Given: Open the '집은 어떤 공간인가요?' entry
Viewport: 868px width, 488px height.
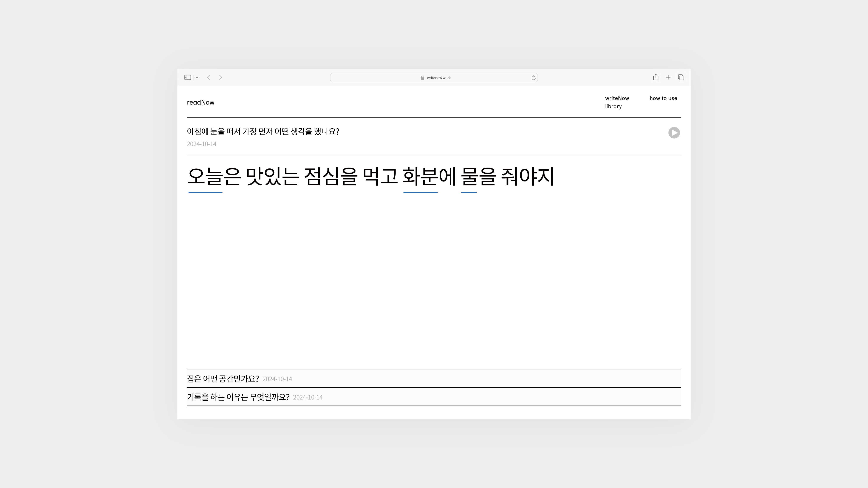Looking at the screenshot, I should pyautogui.click(x=434, y=378).
